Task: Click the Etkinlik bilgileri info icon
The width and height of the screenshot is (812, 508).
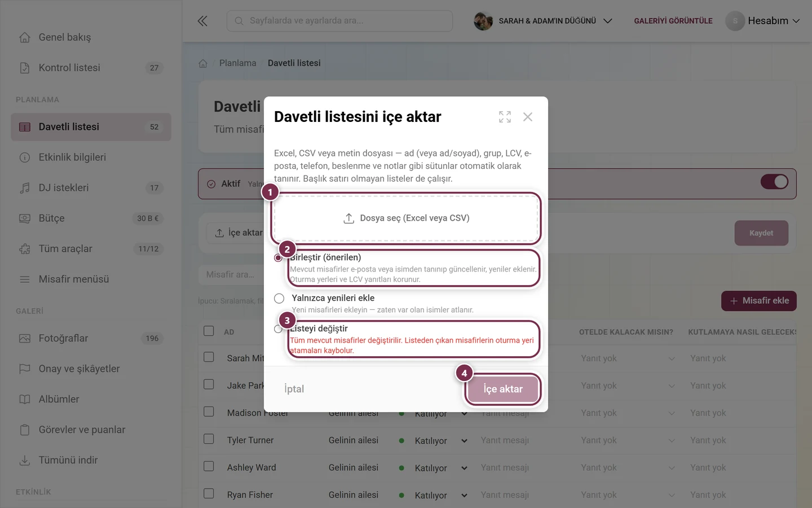Action: (x=25, y=157)
